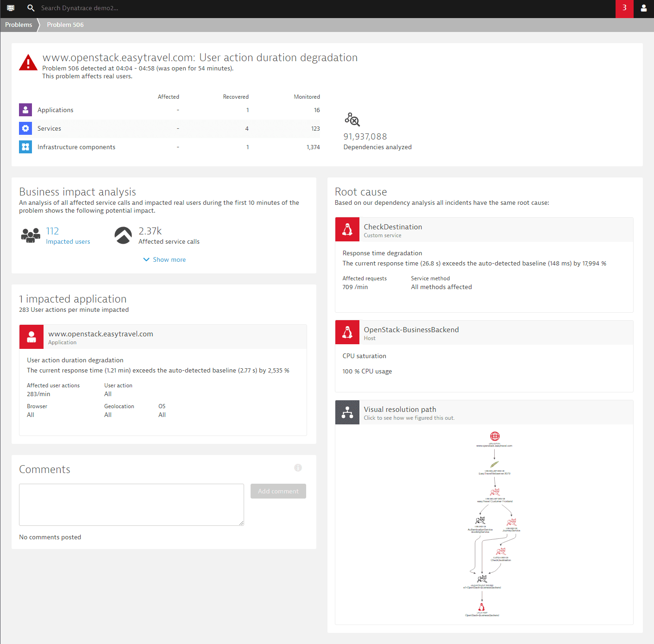Click the 91,937,088 dependencies value
654x644 pixels.
[365, 137]
